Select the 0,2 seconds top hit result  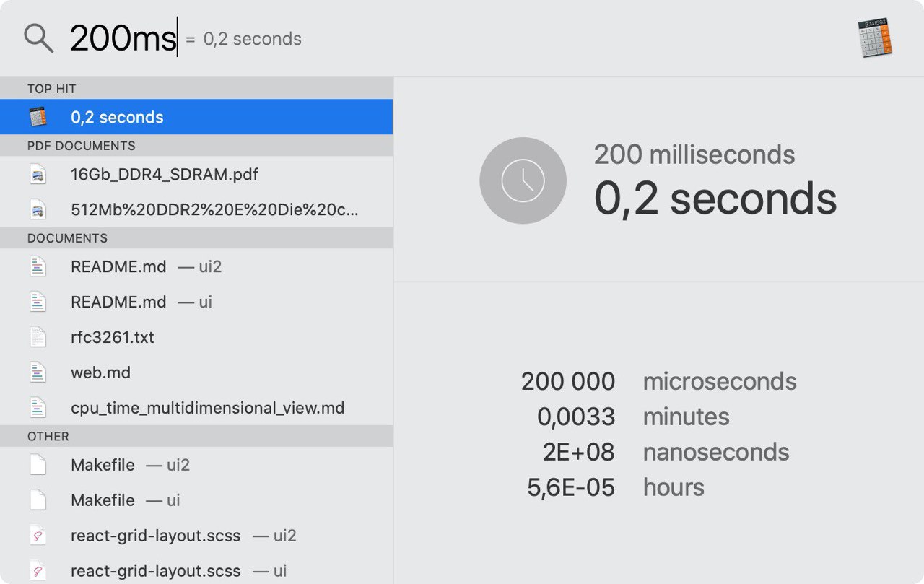pos(196,117)
